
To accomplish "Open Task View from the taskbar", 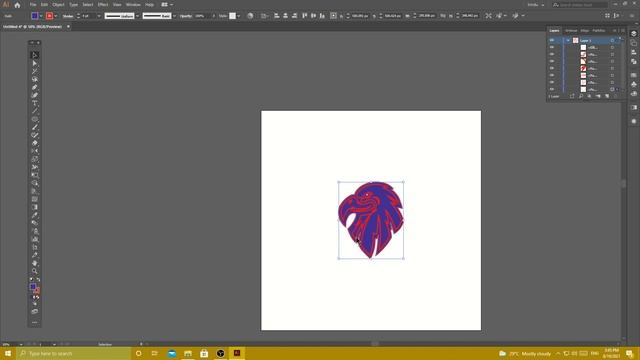I will (155, 353).
